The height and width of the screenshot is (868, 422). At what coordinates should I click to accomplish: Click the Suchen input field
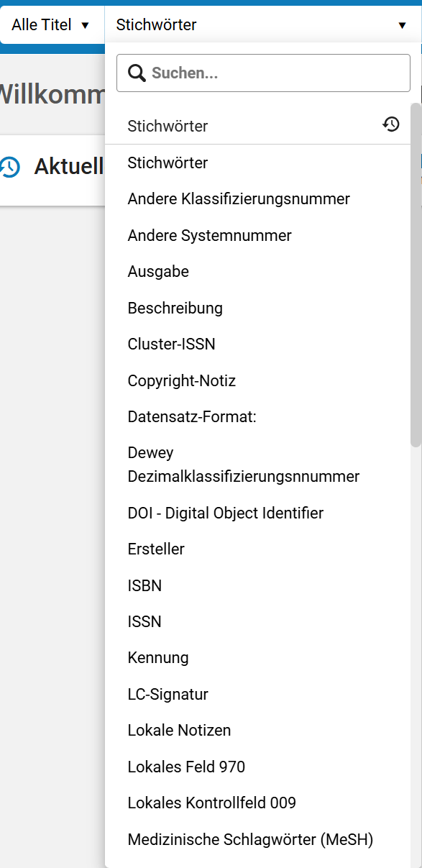pos(263,73)
